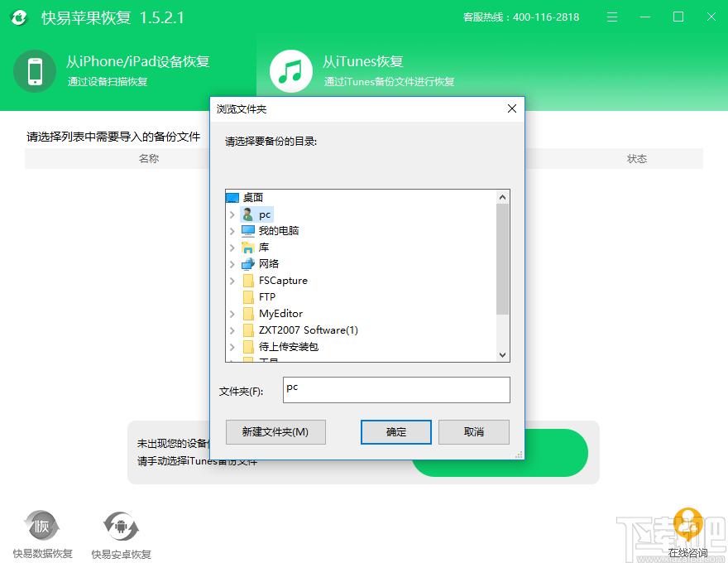The image size is (728, 563).
Task: Maximize the 快易苹果恢复 main window
Action: pyautogui.click(x=678, y=17)
